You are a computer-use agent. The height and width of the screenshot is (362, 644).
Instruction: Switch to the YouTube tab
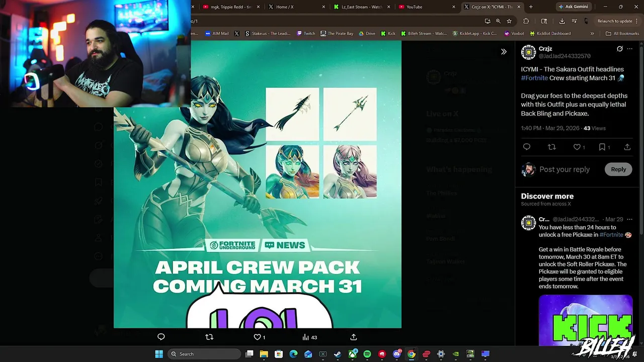[x=427, y=7]
